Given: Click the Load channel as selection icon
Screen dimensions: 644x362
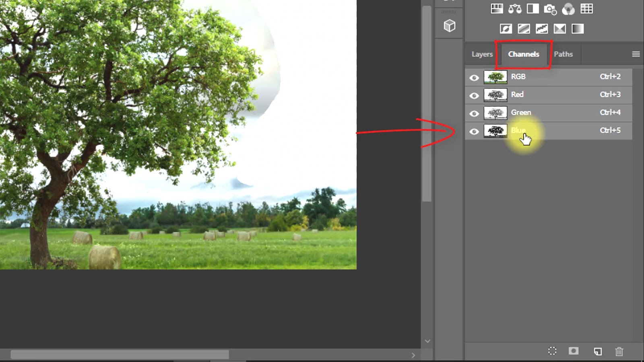Looking at the screenshot, I should tap(552, 351).
